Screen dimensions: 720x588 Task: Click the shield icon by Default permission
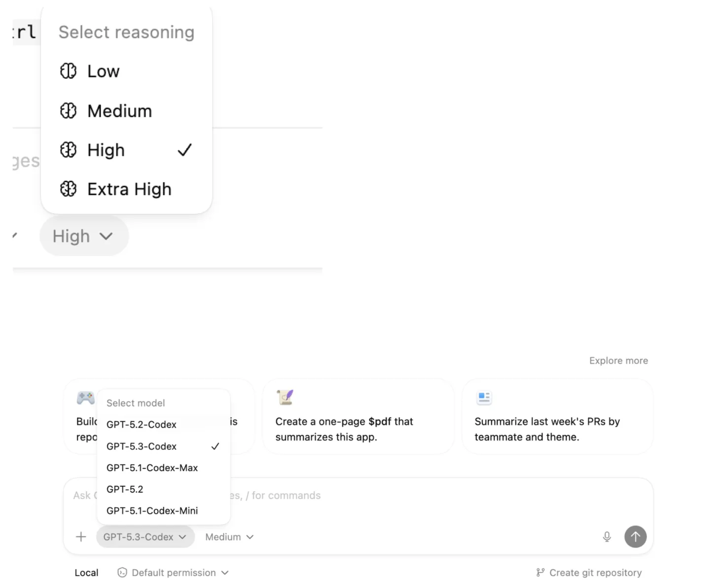122,572
